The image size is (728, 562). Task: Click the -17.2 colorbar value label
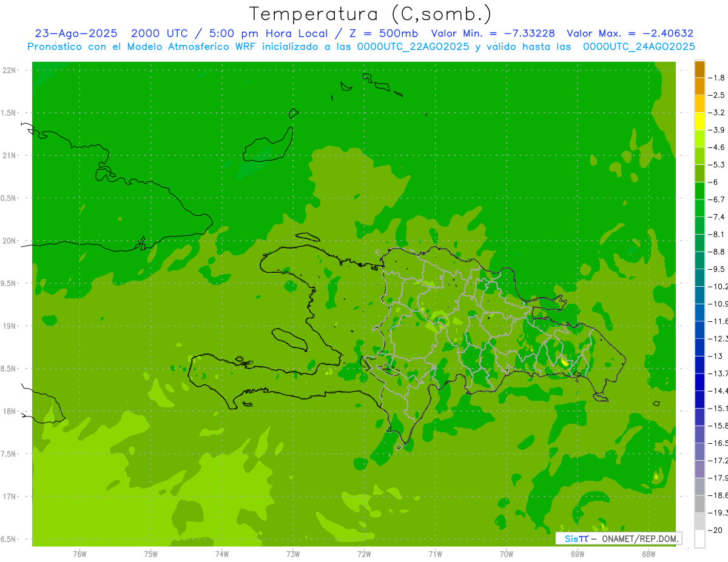718,460
